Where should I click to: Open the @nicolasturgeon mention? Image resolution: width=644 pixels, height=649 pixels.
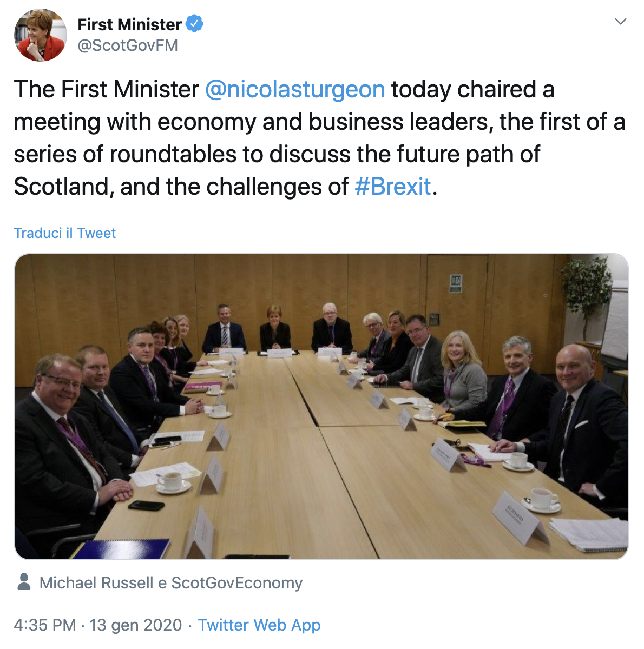(295, 89)
